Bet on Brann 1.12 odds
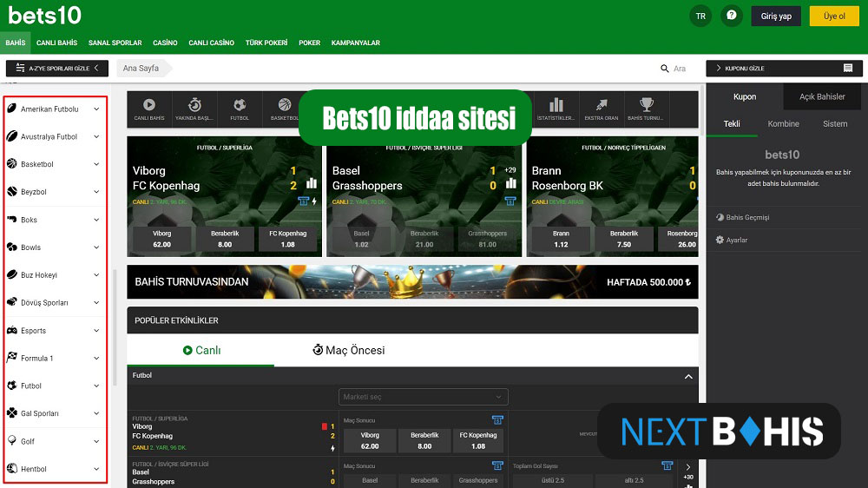This screenshot has height=488, width=868. 561,239
